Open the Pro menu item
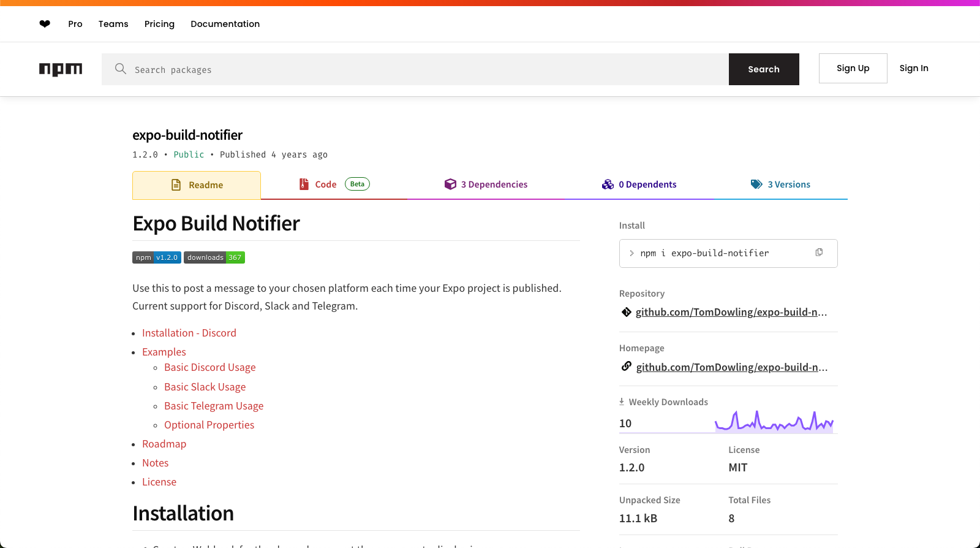Screen dimensions: 980x548 click(x=75, y=24)
